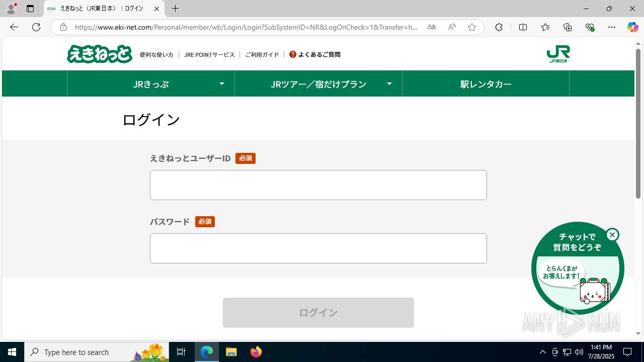This screenshot has height=362, width=644.
Task: Open notification center
Action: tap(627, 352)
